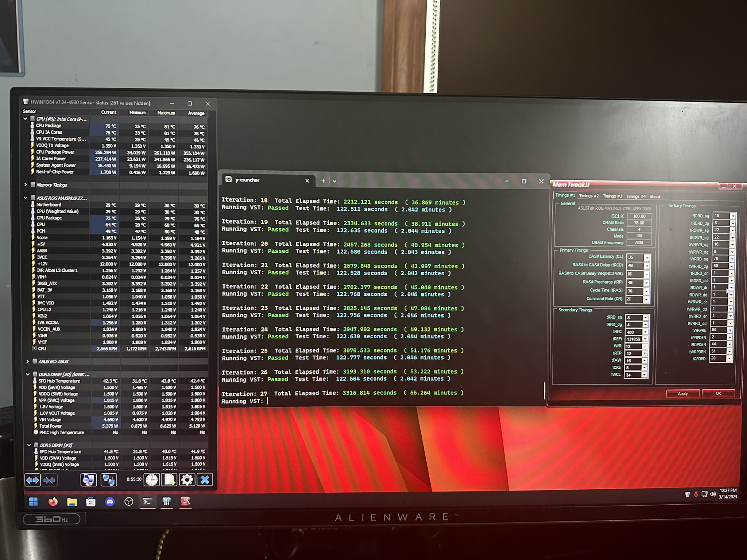Switch to Timings #2 tab

tap(589, 196)
